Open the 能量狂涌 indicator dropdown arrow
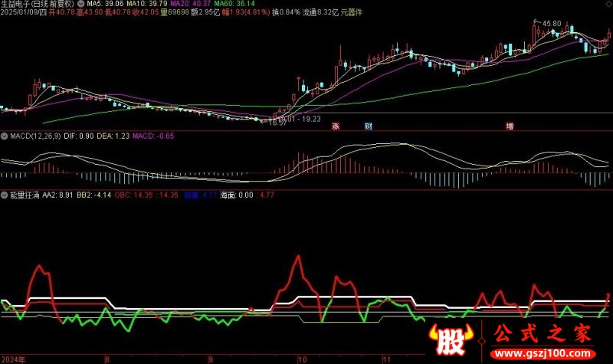 click(x=5, y=195)
